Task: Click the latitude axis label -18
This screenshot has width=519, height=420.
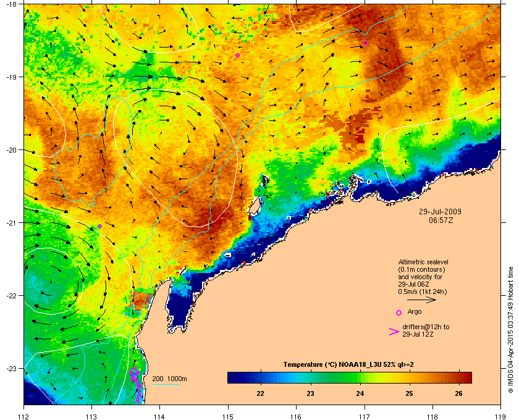Action: point(11,4)
